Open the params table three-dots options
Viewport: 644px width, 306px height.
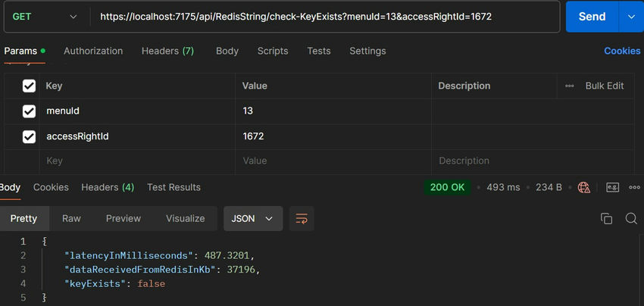569,86
